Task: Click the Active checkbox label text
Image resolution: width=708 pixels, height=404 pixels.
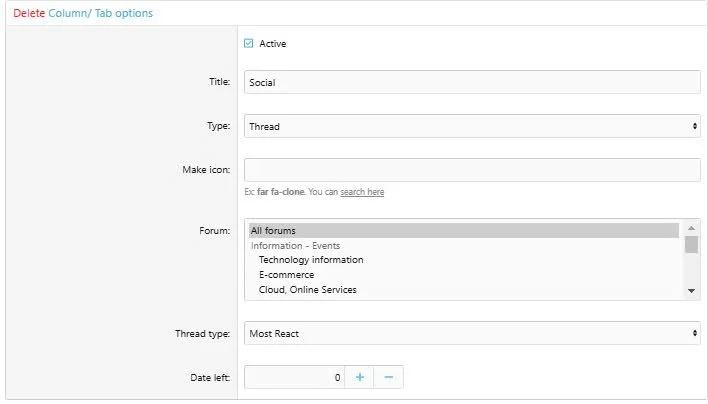Action: point(273,43)
